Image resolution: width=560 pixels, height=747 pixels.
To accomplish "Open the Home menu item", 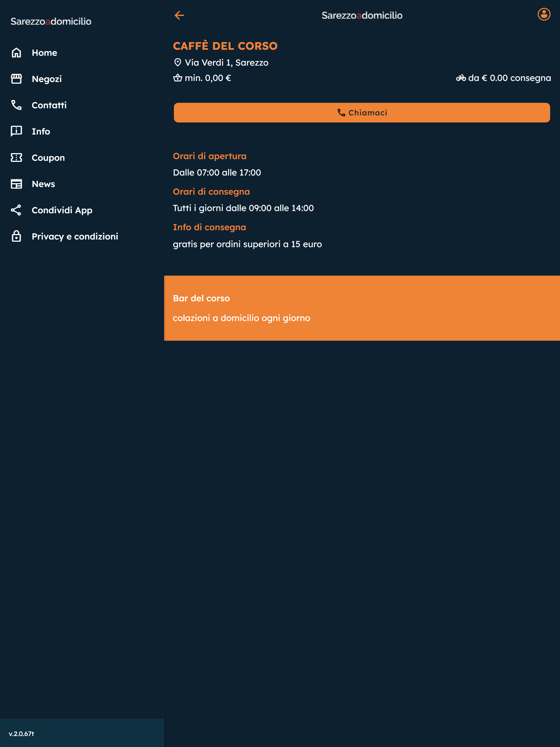I will coord(82,53).
